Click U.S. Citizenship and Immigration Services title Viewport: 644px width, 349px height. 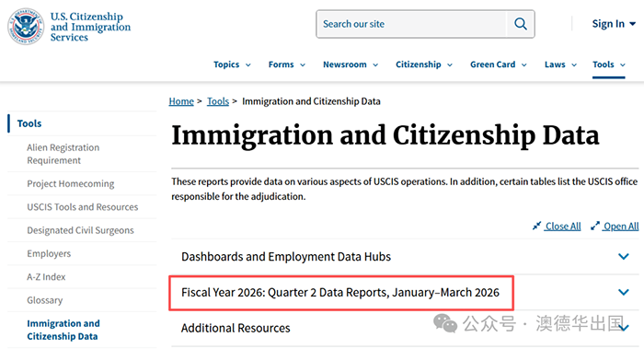point(90,27)
